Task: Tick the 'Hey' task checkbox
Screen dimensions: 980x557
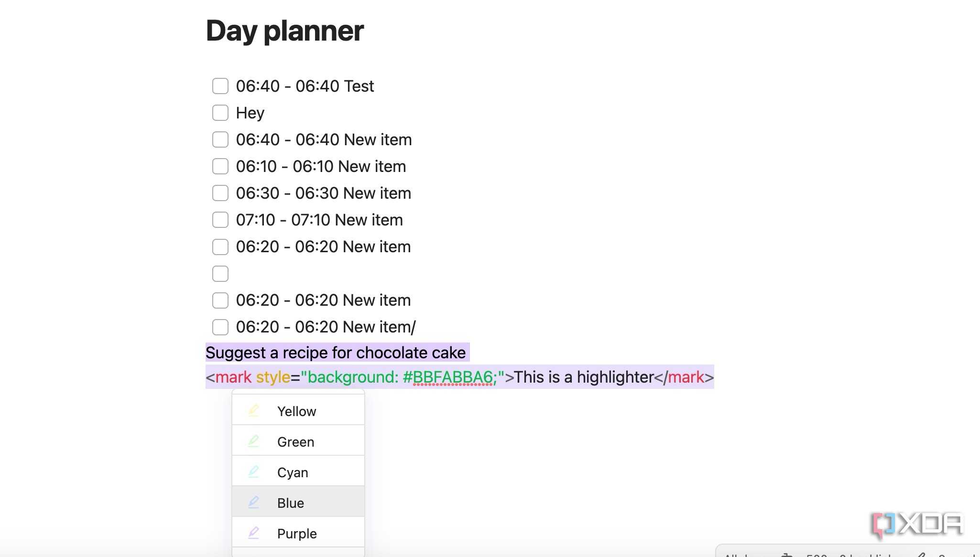Action: point(220,113)
